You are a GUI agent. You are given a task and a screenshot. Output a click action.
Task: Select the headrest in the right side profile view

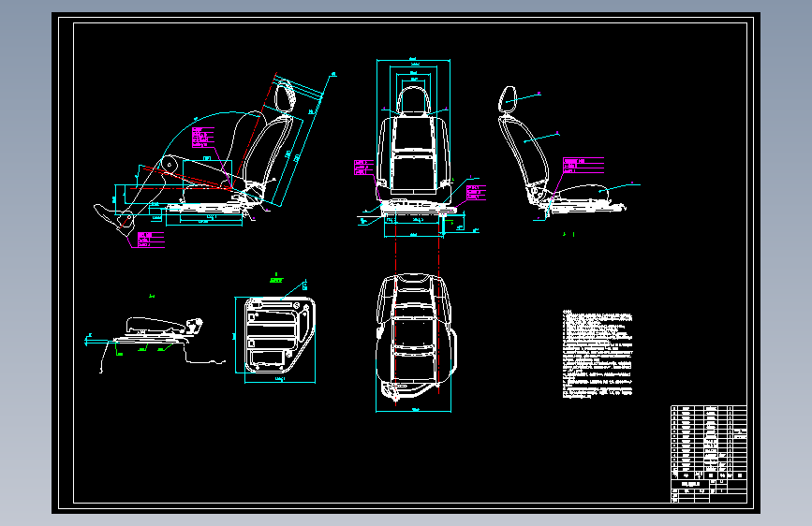point(508,99)
